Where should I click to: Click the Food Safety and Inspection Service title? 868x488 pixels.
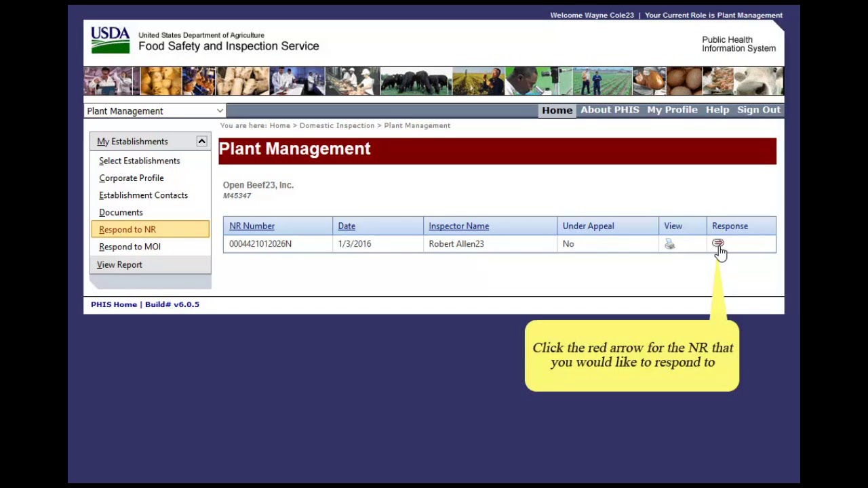click(x=229, y=46)
